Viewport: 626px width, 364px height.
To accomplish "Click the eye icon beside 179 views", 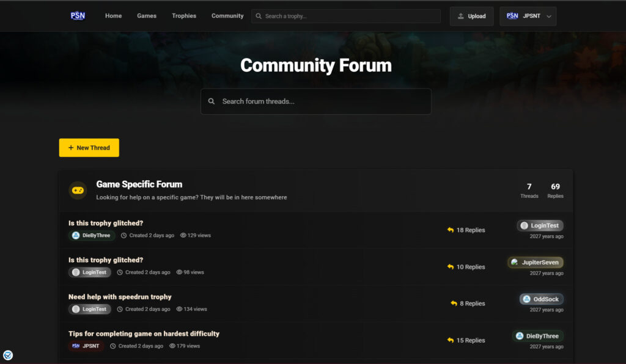I will tap(172, 346).
